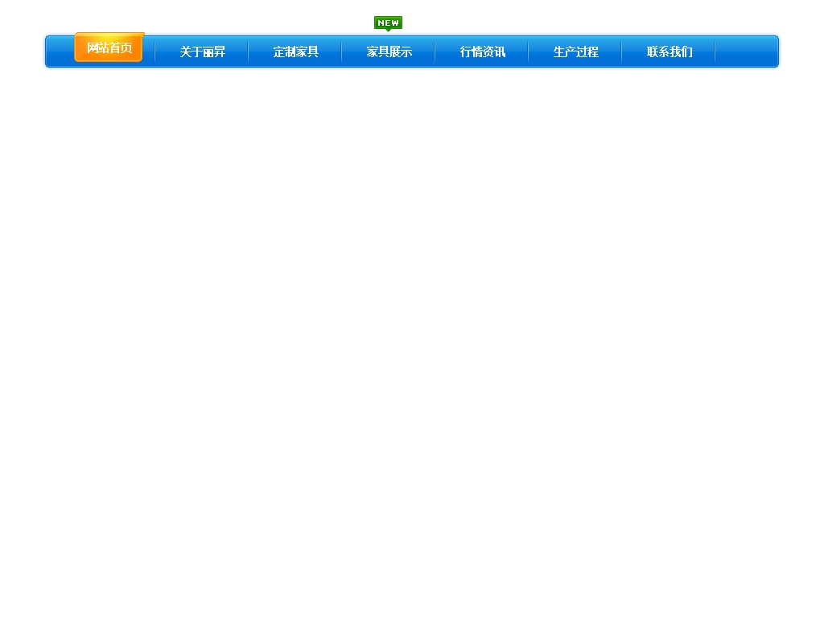Select the highlighted orange 网站首页 button
824x644 pixels.
pos(109,47)
